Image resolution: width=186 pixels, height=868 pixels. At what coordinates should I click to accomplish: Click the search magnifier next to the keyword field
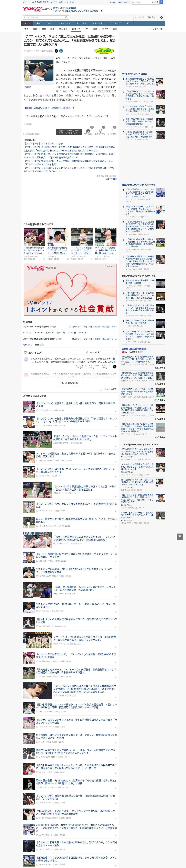pos(66,17)
